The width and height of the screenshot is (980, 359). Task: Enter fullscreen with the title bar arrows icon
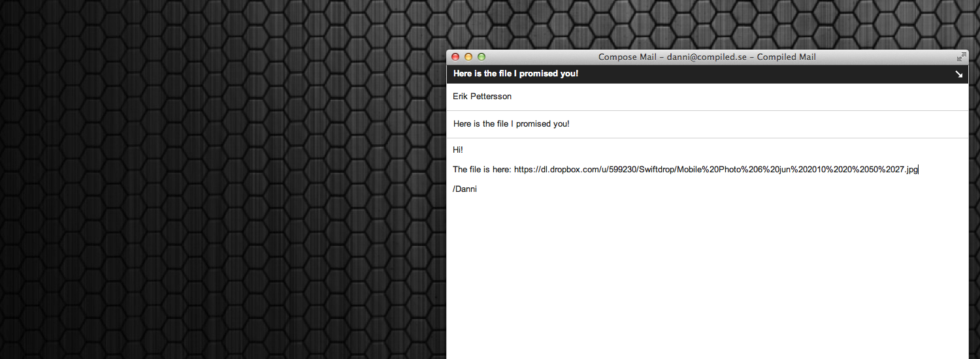pos(962,57)
